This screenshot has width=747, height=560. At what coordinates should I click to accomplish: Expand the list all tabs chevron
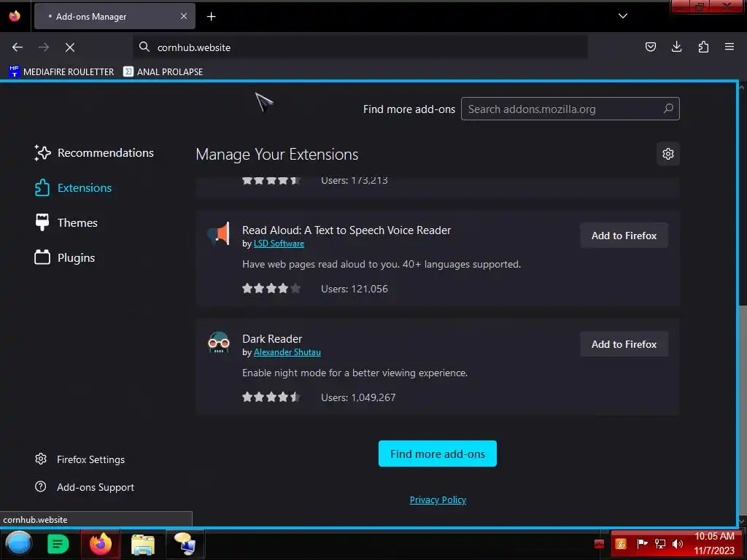tap(623, 16)
